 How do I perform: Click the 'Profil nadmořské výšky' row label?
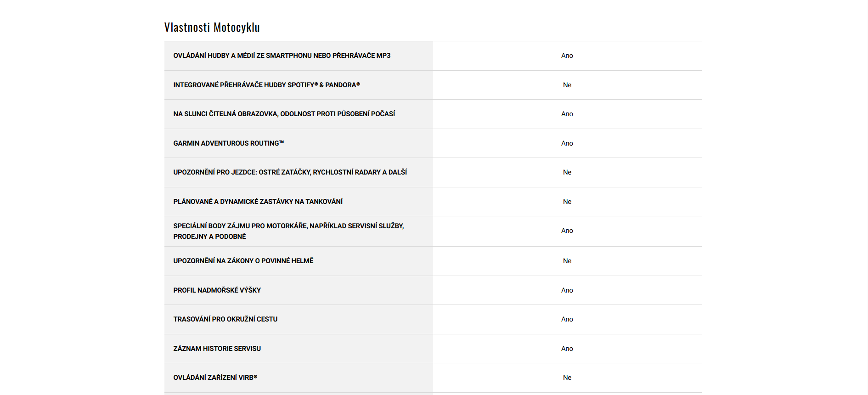[217, 290]
